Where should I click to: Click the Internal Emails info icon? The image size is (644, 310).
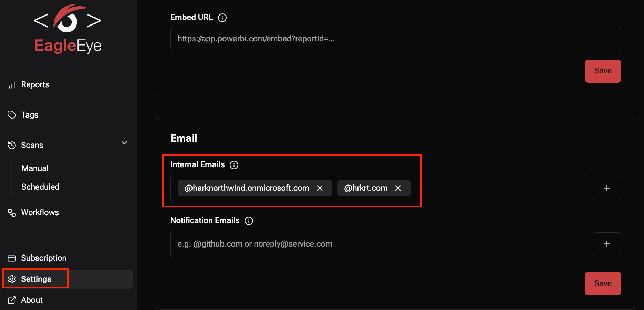[234, 165]
